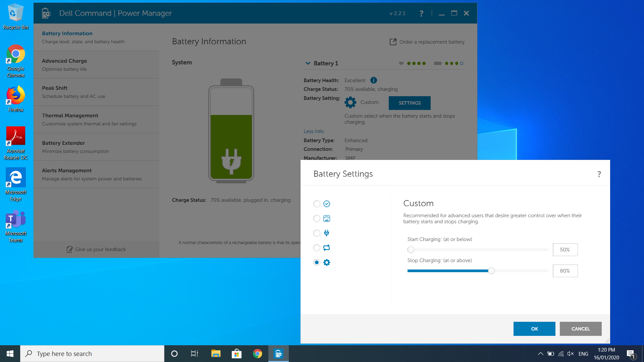
Task: Open Microsoft Store from the taskbar
Action: click(236, 354)
